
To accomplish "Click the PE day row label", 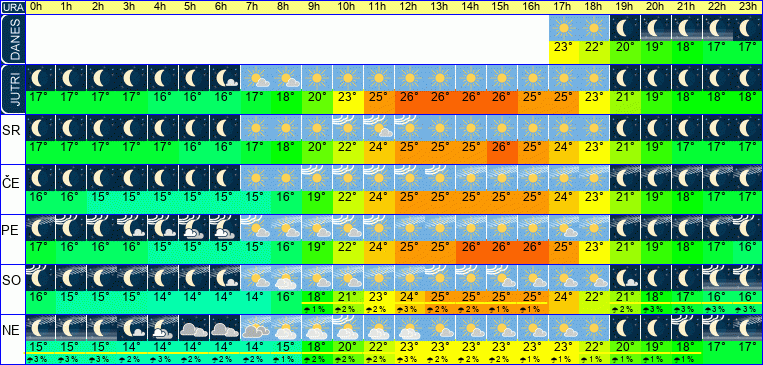I will 9,231.
